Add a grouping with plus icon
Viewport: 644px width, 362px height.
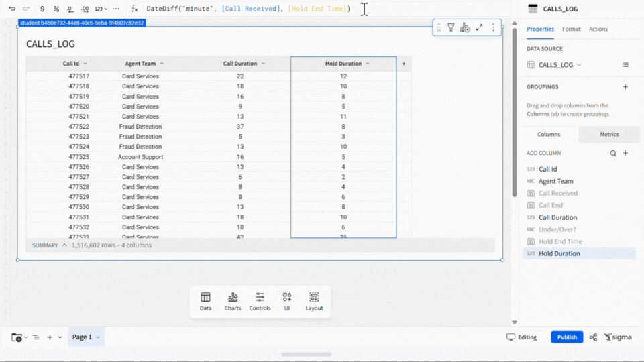click(625, 87)
